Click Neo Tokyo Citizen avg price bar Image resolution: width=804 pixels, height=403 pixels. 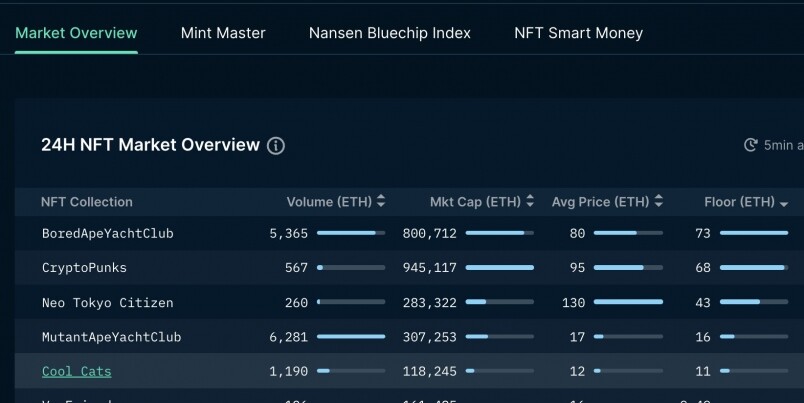628,302
